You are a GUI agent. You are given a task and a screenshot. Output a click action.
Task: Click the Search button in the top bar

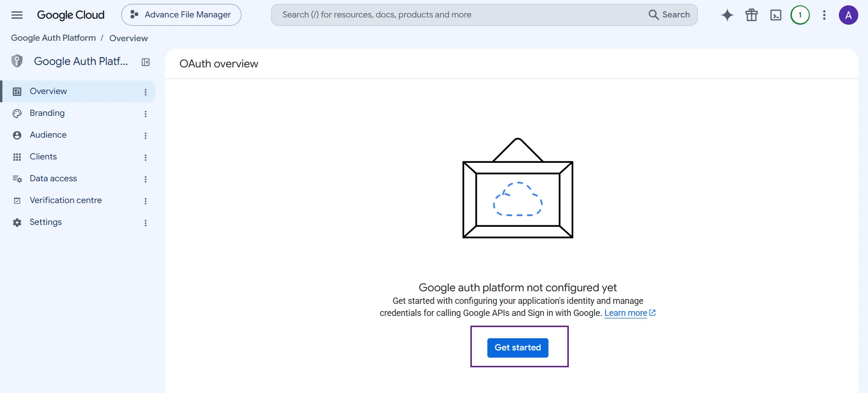point(670,15)
